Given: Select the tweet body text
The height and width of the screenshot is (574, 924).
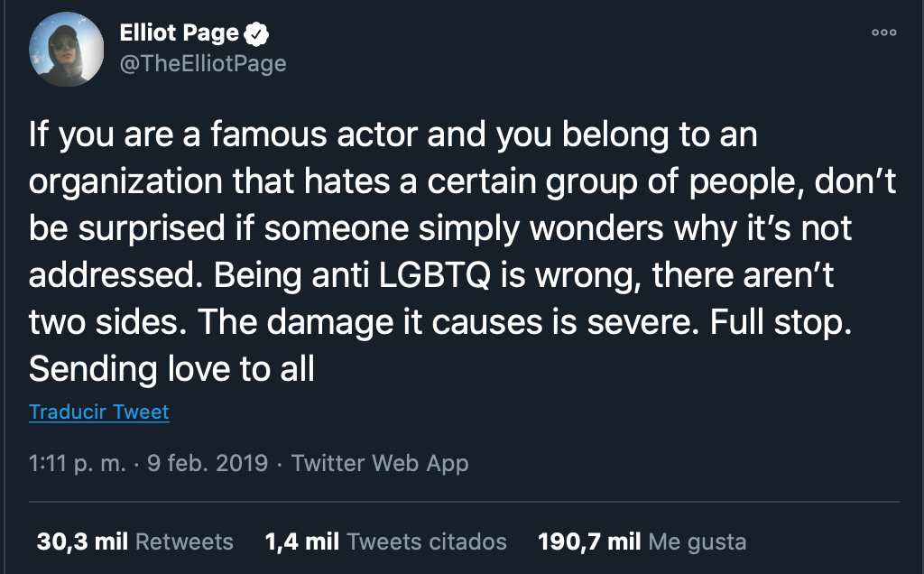Looking at the screenshot, I should [x=451, y=248].
